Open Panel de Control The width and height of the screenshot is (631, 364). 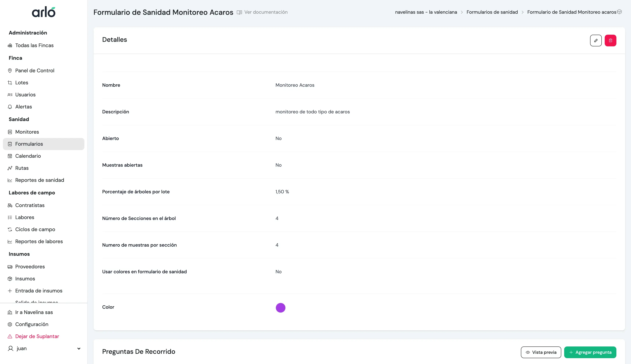pos(35,70)
